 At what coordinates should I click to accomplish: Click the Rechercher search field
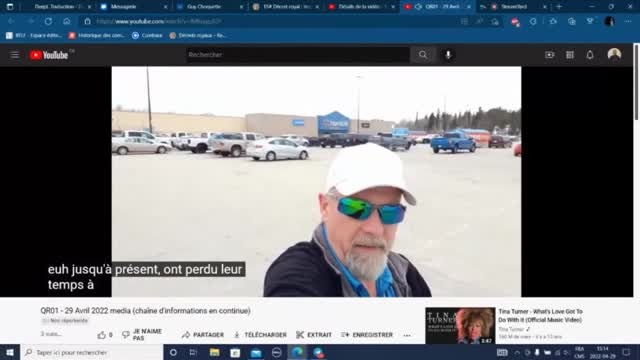tap(298, 55)
